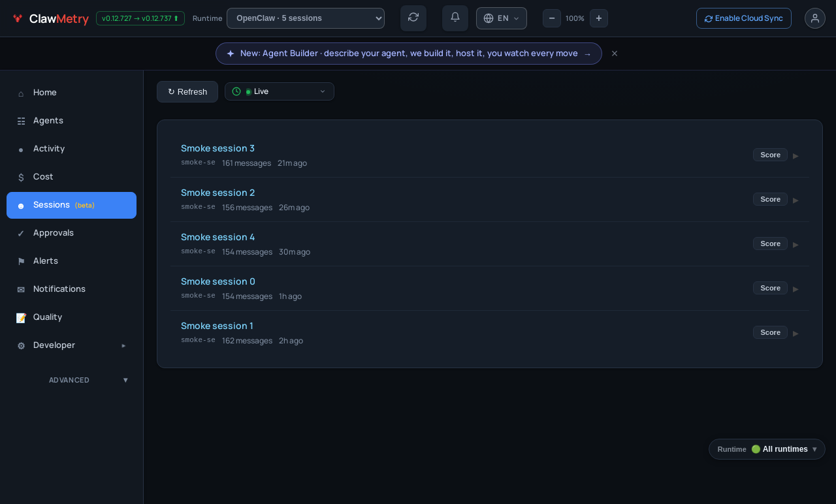The image size is (836, 504).
Task: Open Alerts in the sidebar
Action: point(72,261)
